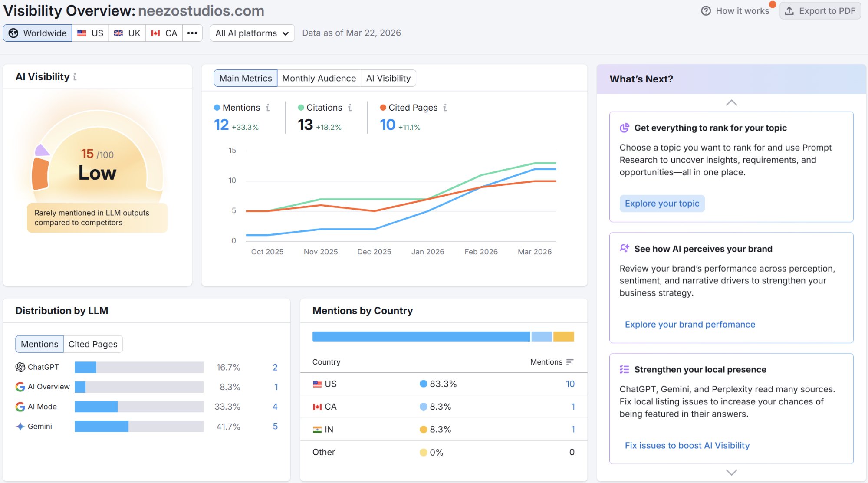868x483 pixels.
Task: Click the Mar 2026 point on chart
Action: pyautogui.click(x=535, y=169)
